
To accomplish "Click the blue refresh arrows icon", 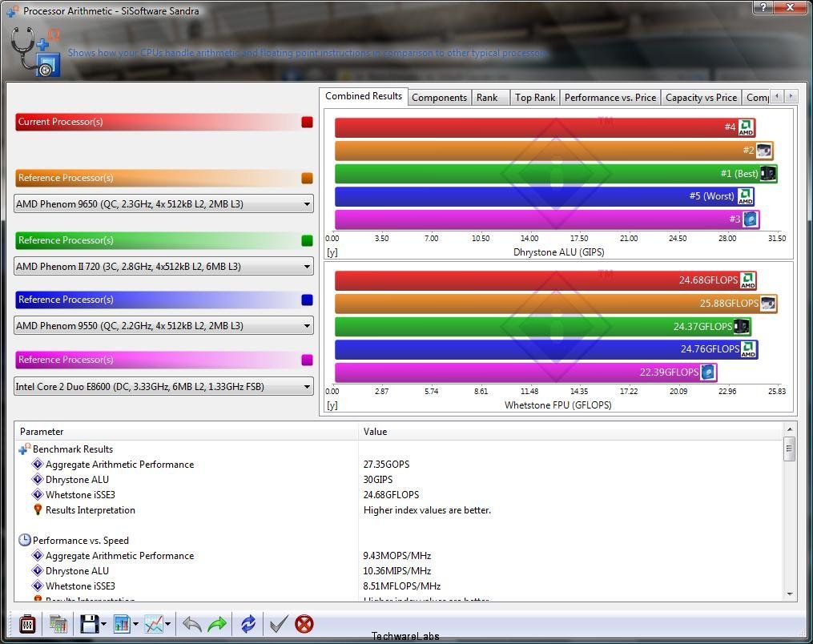I will coord(248,624).
